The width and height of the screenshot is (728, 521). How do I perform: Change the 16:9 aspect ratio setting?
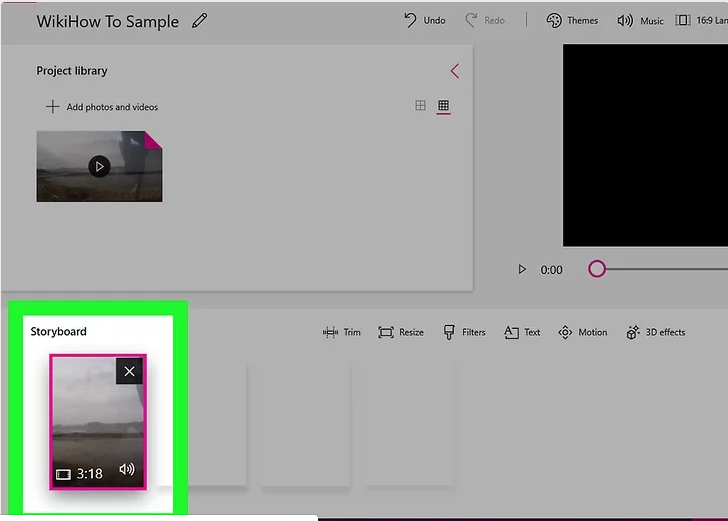coord(702,20)
